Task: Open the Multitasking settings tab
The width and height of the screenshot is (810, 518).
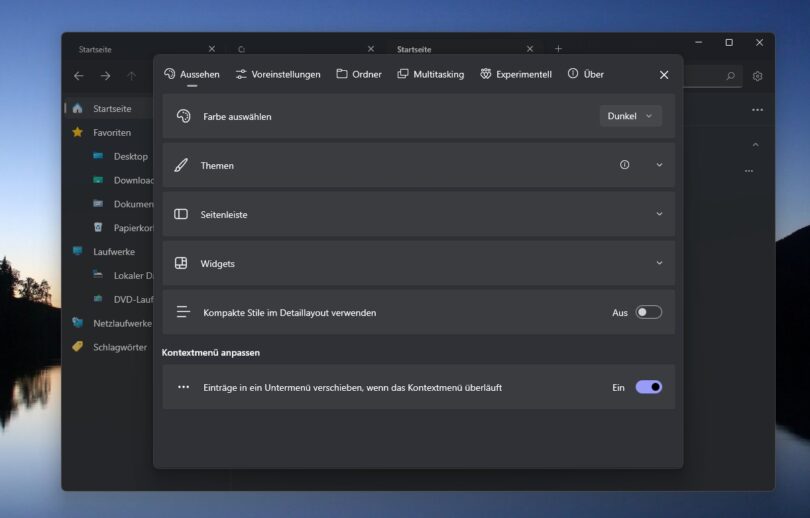Action: [431, 74]
